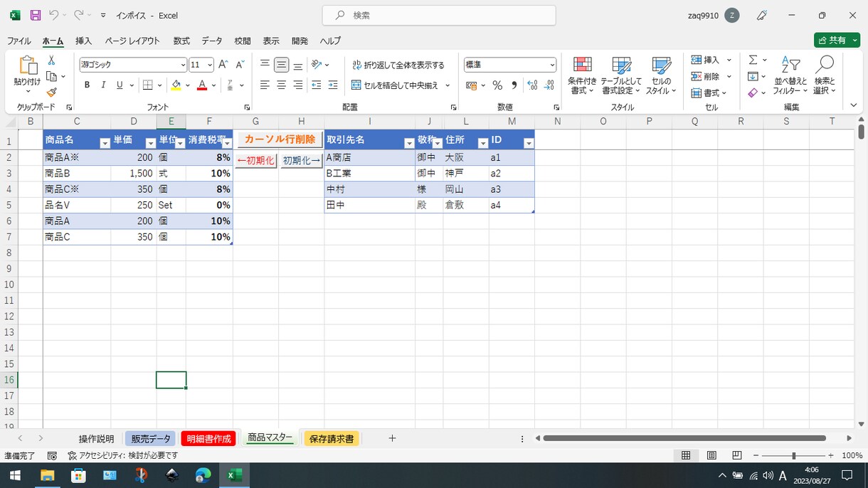Open the ID column filter dropdown
This screenshot has width=868, height=488.
(x=529, y=143)
